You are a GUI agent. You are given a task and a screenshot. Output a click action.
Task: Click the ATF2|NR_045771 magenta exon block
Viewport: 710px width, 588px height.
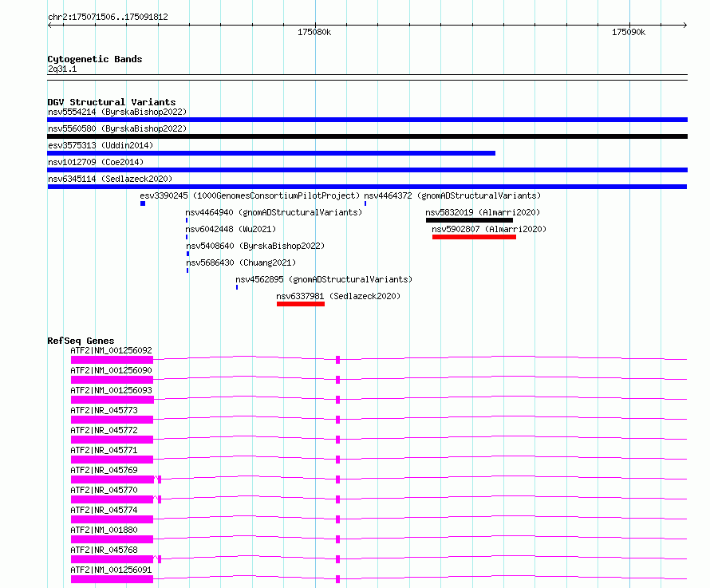click(x=112, y=460)
